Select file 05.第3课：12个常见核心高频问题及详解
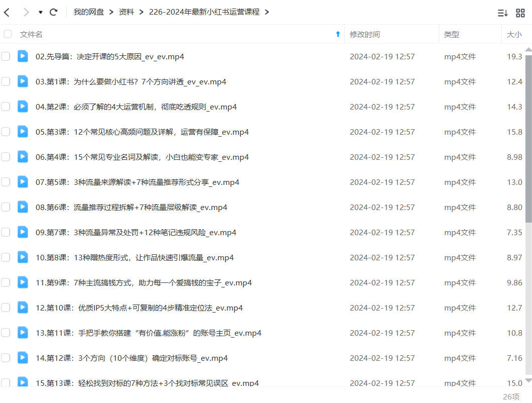This screenshot has width=532, height=403. click(x=142, y=132)
